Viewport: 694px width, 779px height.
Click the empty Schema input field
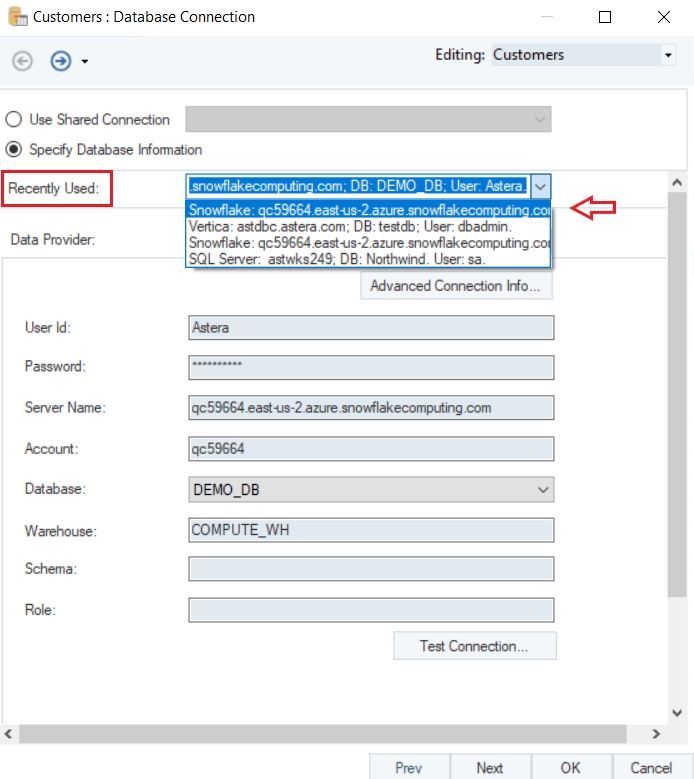point(371,569)
